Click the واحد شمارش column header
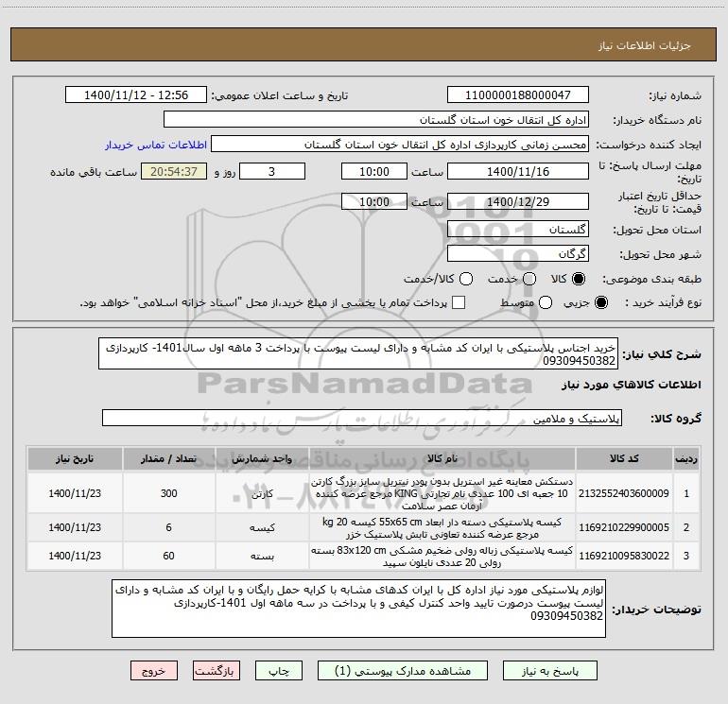The height and width of the screenshot is (704, 728). pyautogui.click(x=262, y=458)
